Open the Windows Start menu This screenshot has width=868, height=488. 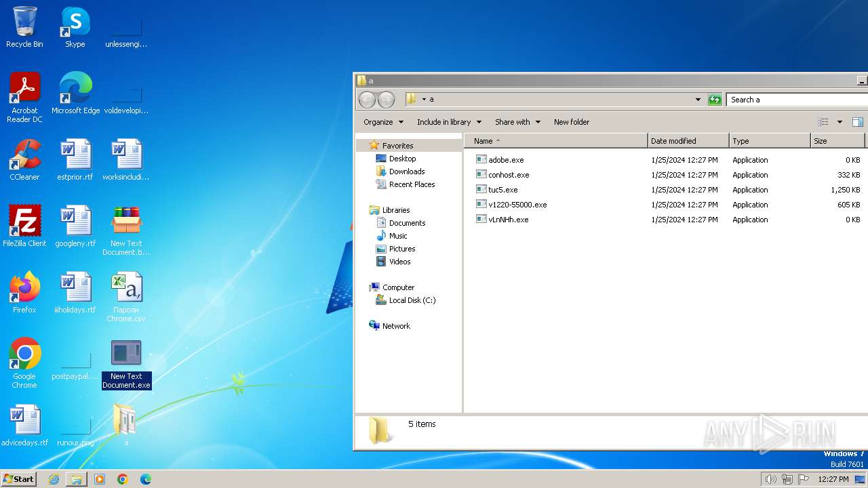click(19, 479)
